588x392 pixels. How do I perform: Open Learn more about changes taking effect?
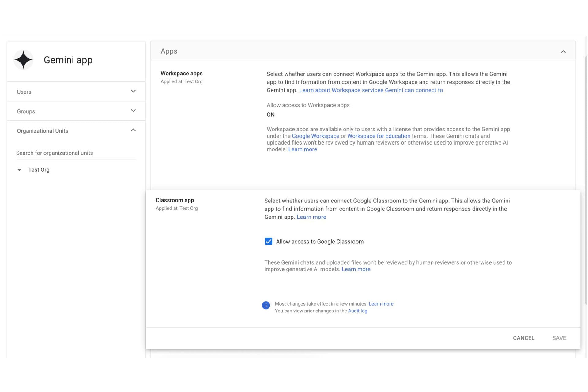click(x=381, y=304)
